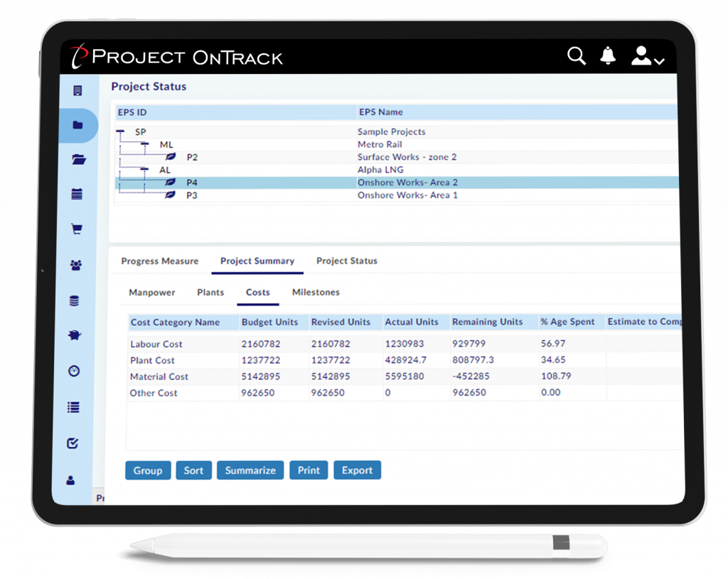Open the Manpower sub-tab
The height and width of the screenshot is (579, 728).
(x=152, y=292)
